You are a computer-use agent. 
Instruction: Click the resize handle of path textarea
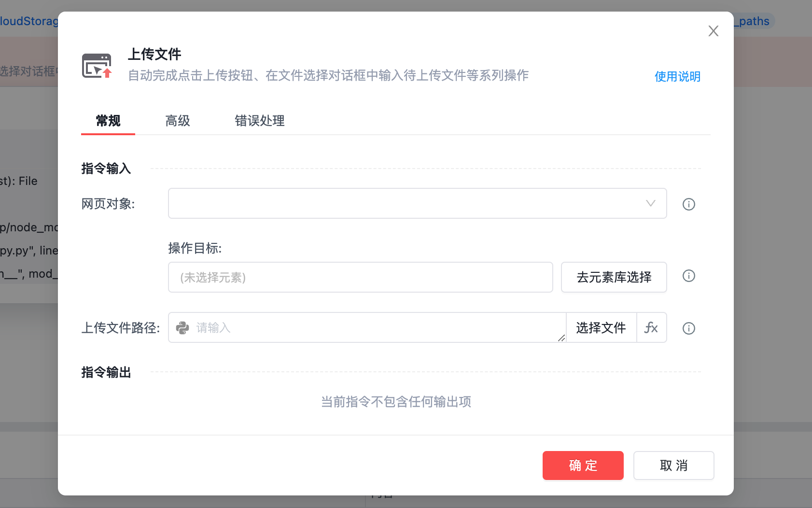(561, 338)
